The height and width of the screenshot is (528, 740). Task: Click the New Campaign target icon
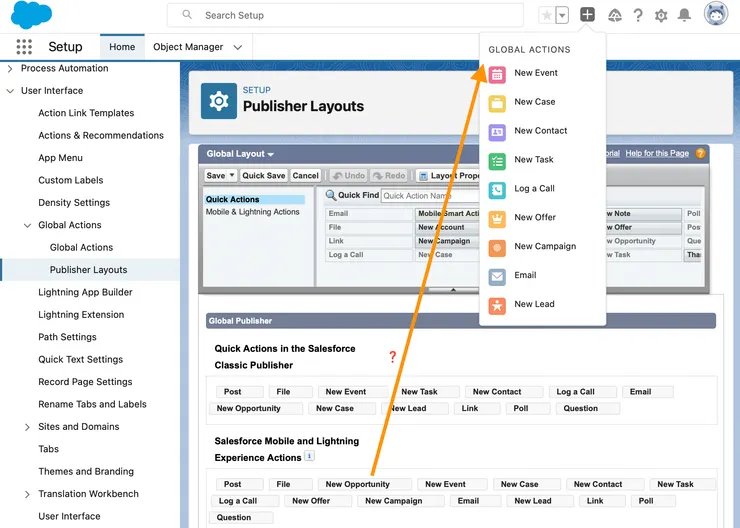[497, 248]
